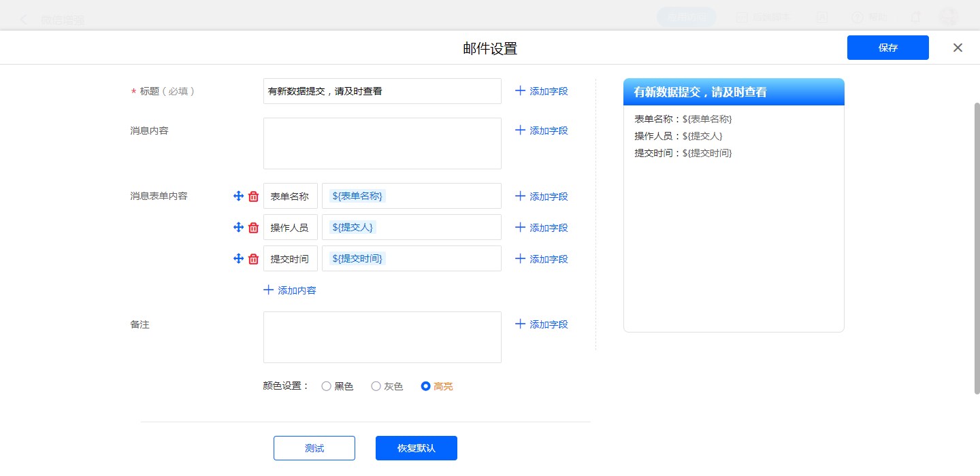Click into the 标题 text input field
Image resolution: width=980 pixels, height=476 pixels.
pyautogui.click(x=382, y=91)
